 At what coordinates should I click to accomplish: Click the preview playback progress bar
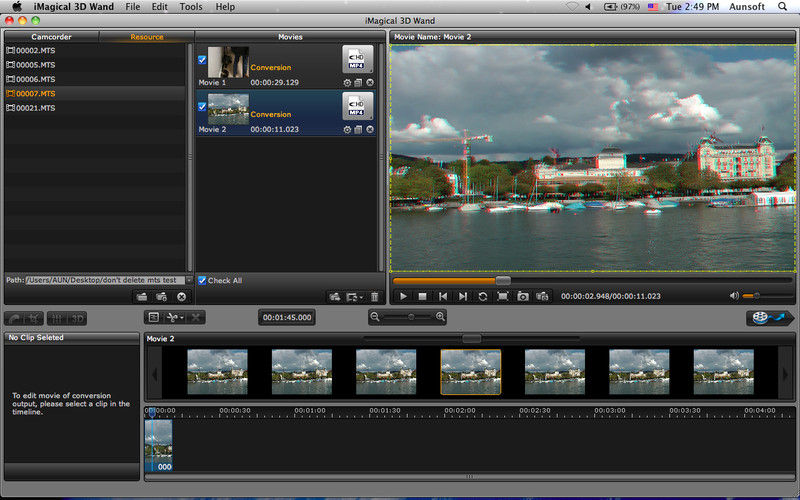pos(592,280)
